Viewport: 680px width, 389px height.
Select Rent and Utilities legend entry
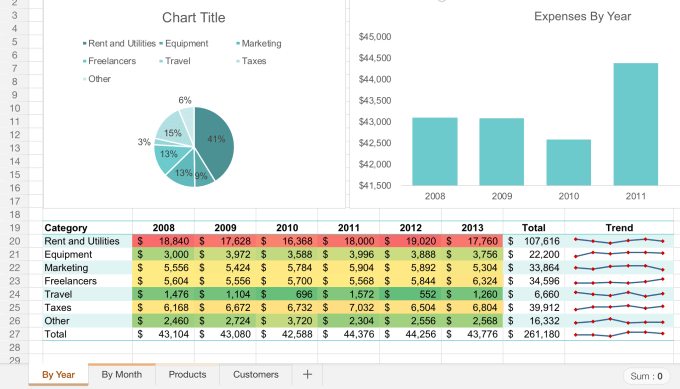tap(119, 43)
